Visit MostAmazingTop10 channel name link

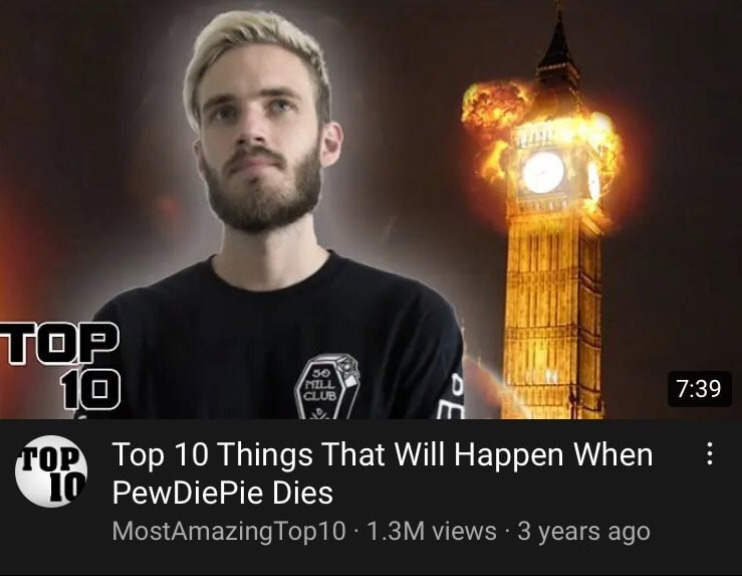click(x=229, y=531)
